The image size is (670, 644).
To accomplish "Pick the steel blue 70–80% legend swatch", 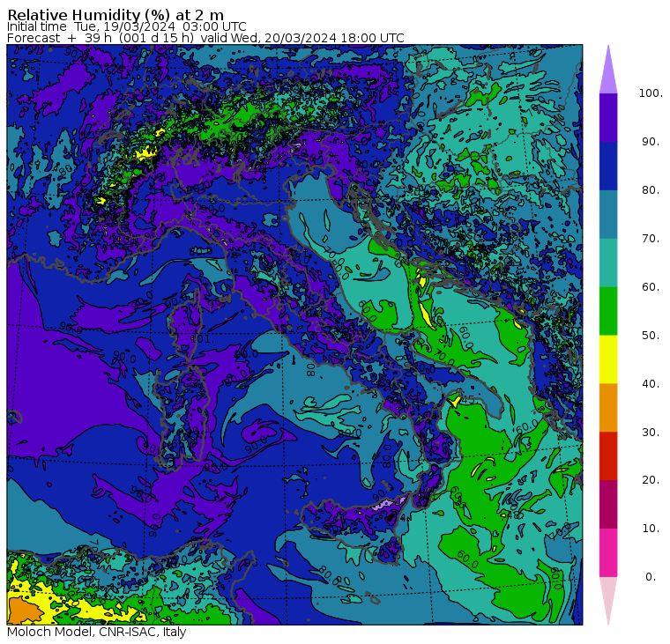I will pyautogui.click(x=608, y=214).
